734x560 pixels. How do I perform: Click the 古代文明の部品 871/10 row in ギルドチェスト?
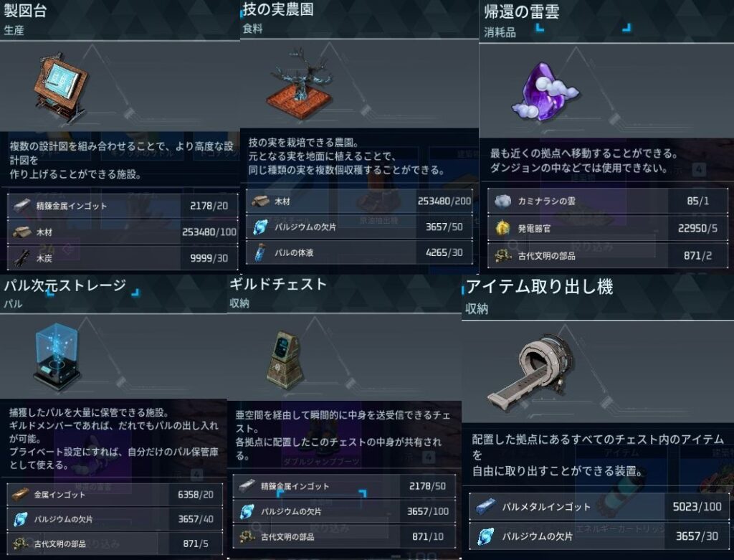click(345, 536)
